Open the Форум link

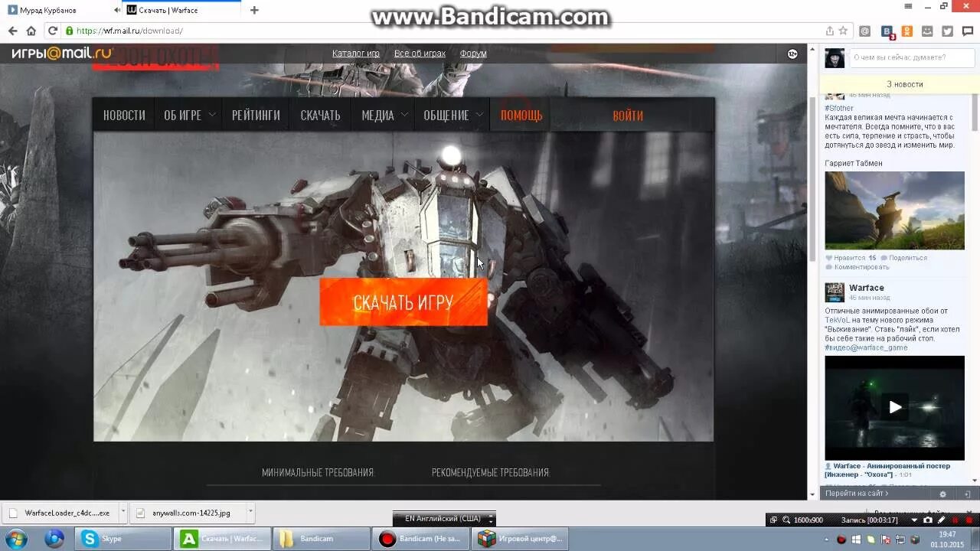click(x=473, y=54)
